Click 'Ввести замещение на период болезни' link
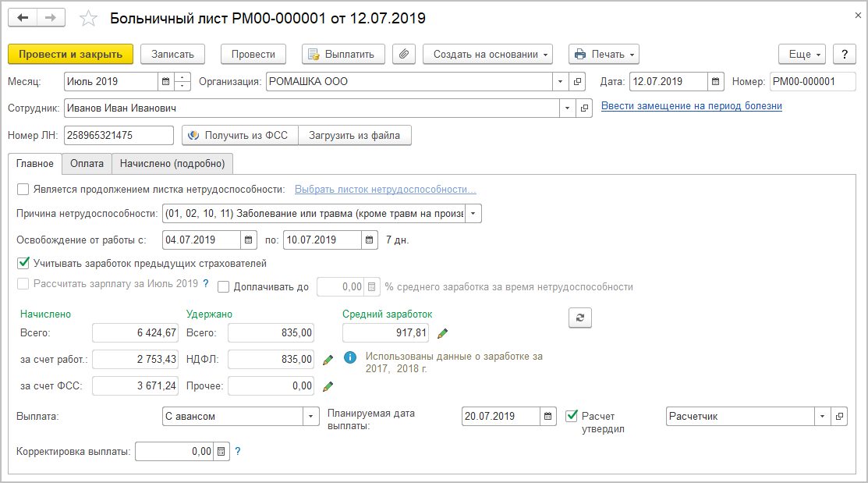 691,106
